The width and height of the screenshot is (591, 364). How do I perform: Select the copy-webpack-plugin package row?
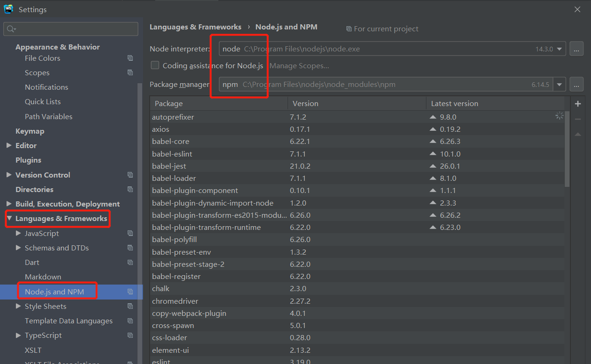[357, 313]
